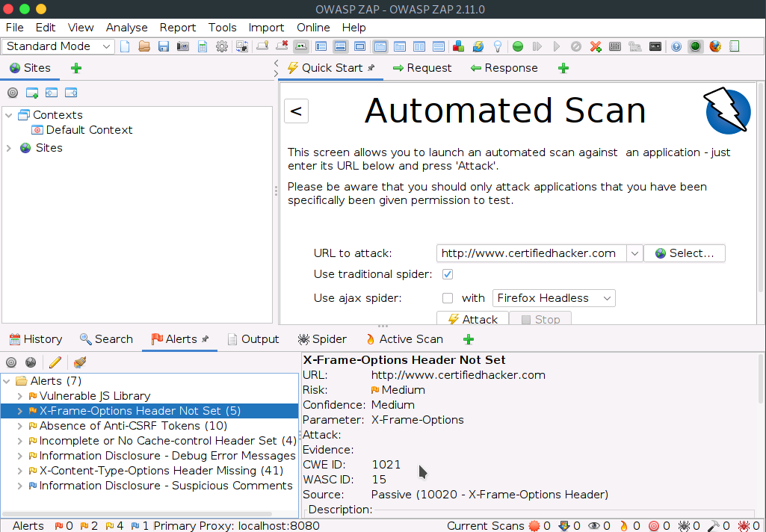Image resolution: width=766 pixels, height=532 pixels.
Task: Open the Analyse menu
Action: pos(126,28)
